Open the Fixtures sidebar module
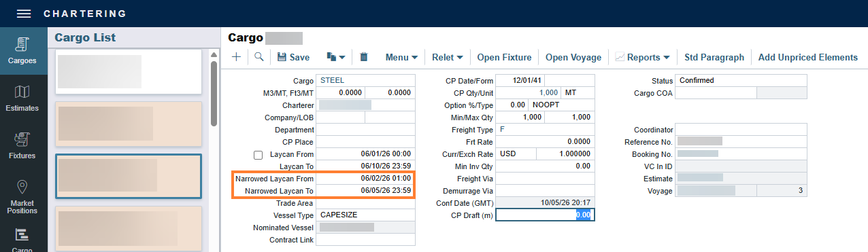The image size is (868, 252). point(23,146)
